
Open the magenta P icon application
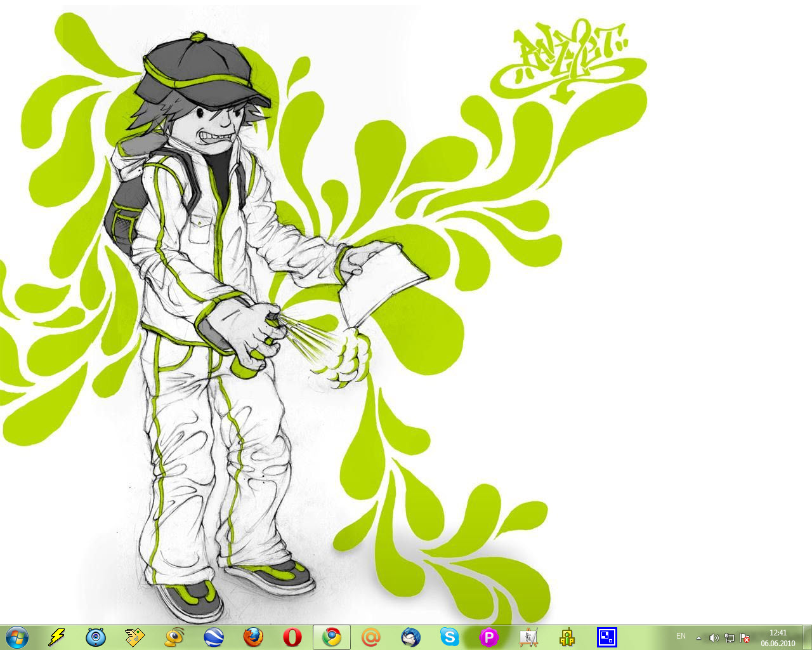pyautogui.click(x=488, y=637)
